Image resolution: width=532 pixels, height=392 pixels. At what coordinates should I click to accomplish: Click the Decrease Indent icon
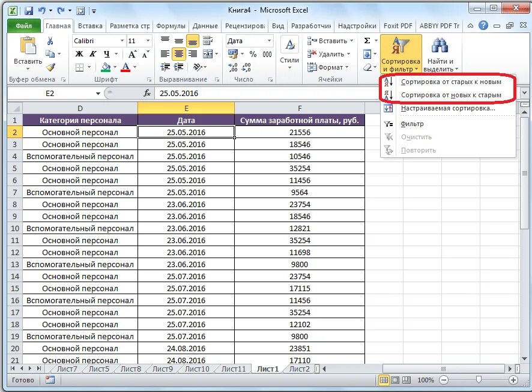click(x=165, y=67)
